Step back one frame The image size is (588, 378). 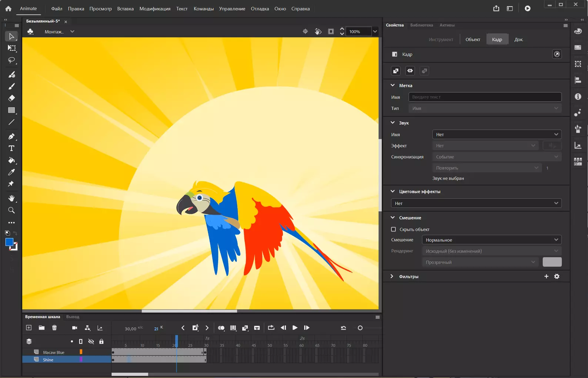tap(283, 328)
